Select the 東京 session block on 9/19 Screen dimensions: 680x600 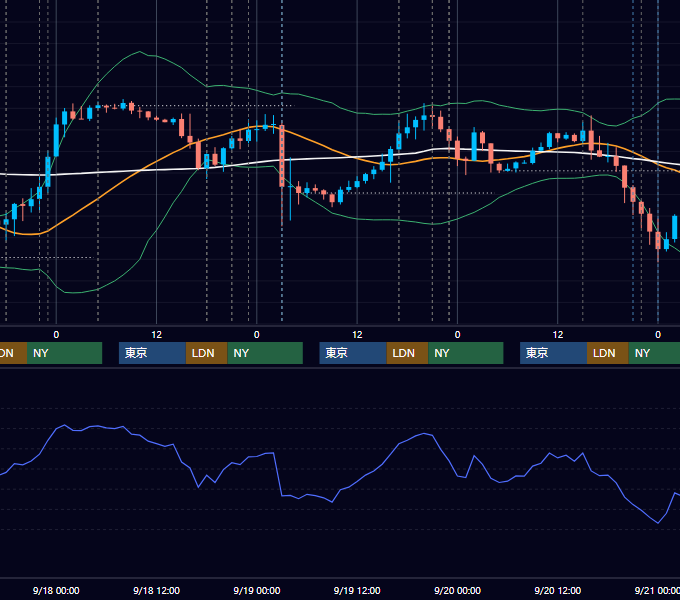tap(353, 353)
